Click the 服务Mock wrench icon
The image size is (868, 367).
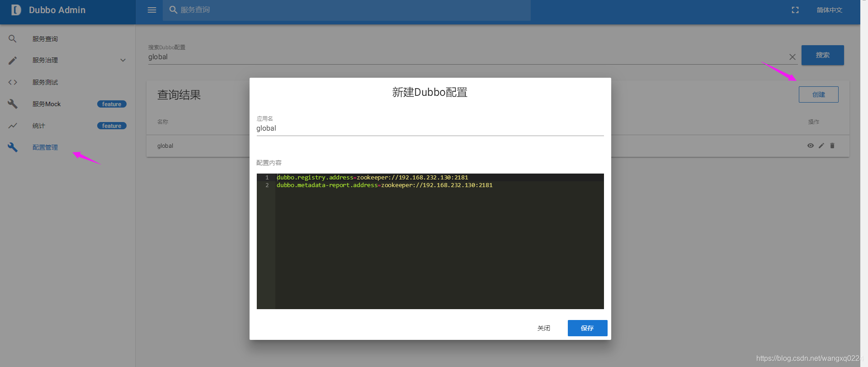coord(13,104)
